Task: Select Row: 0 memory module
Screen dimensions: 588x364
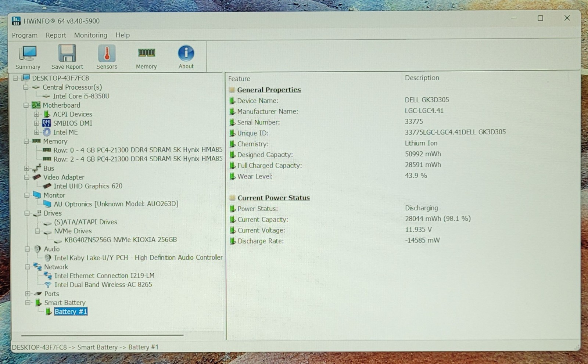Action: pos(138,150)
